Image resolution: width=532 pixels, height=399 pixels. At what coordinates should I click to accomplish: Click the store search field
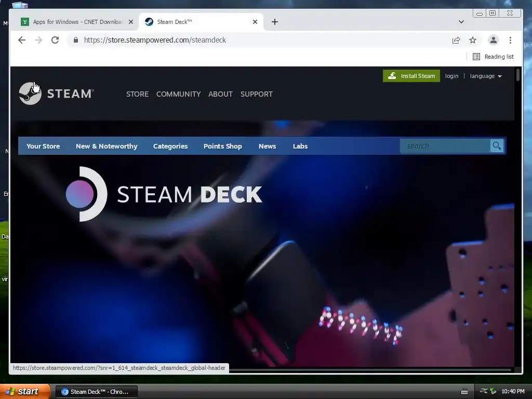point(445,146)
